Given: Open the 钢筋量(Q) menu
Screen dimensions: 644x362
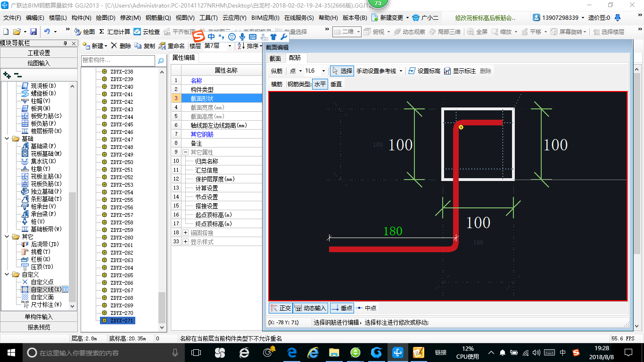Looking at the screenshot, I should click(158, 17).
